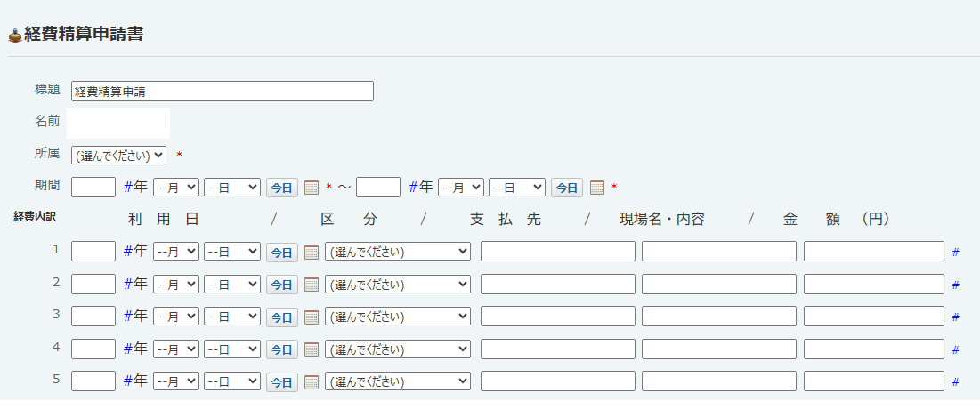The image size is (980, 409).
Task: Open the period end day dropdown
Action: 516,188
